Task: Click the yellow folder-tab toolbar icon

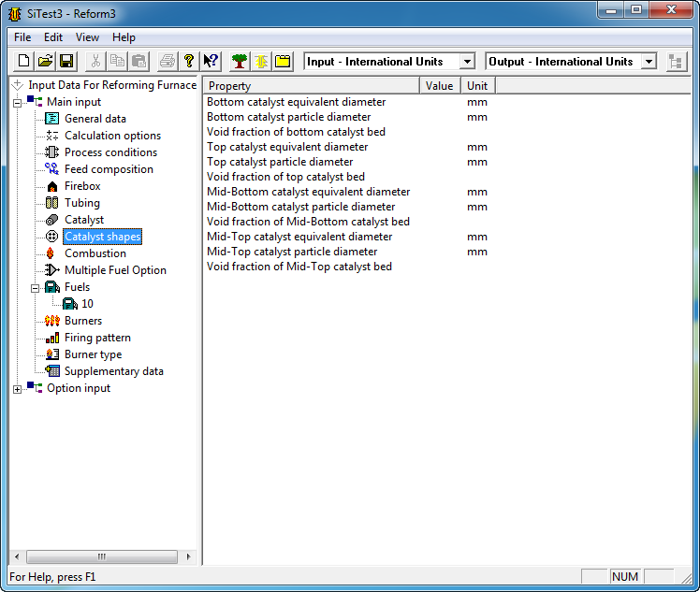Action: point(283,61)
